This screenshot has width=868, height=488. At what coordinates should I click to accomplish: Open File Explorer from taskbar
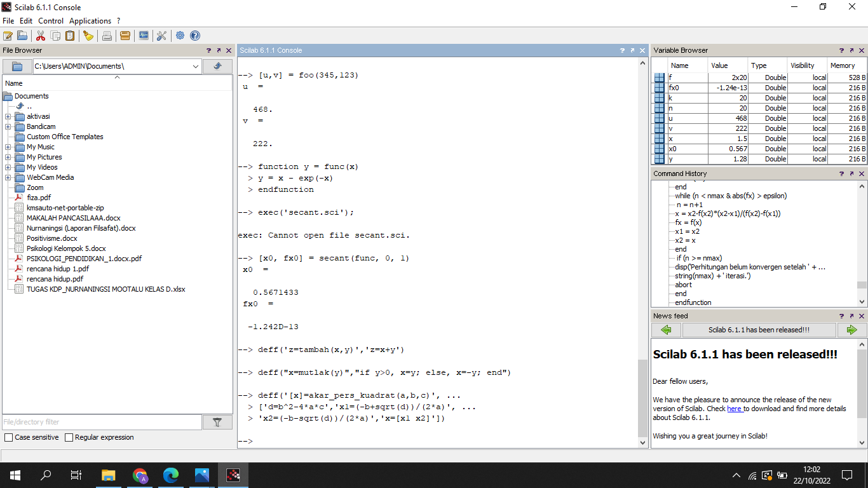click(109, 475)
